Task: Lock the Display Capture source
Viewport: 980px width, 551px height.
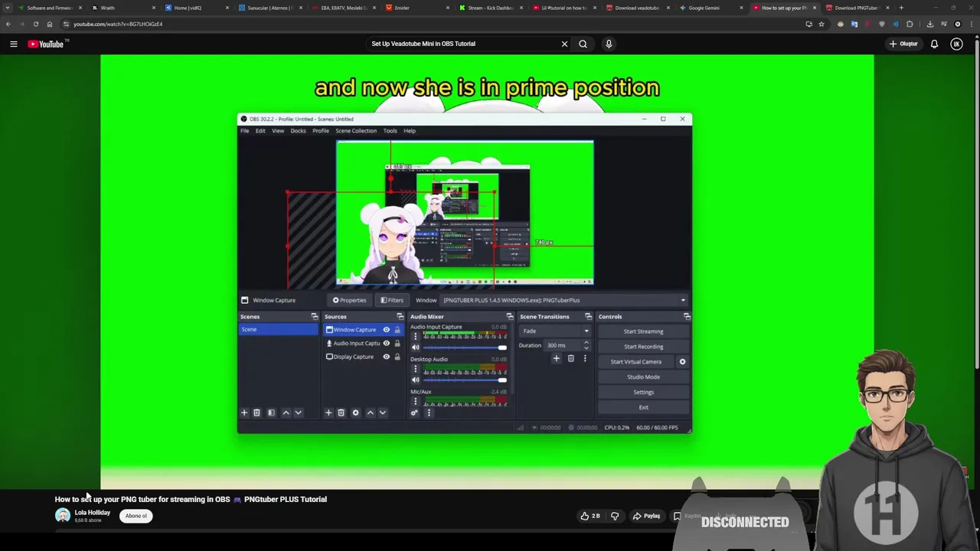Action: (397, 357)
